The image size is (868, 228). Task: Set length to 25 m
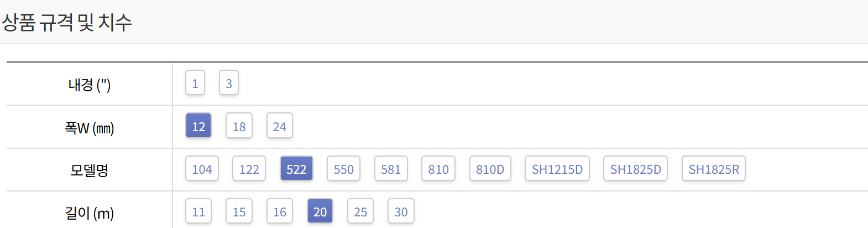point(360,211)
